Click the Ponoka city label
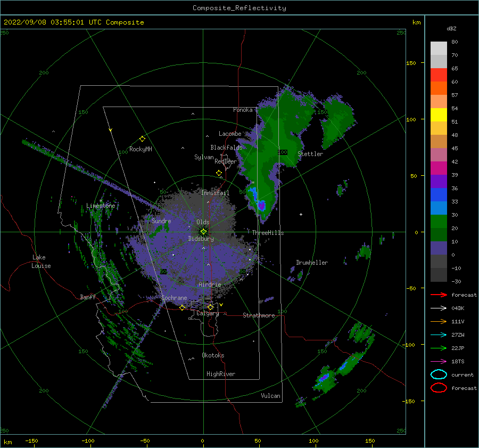 coord(243,110)
